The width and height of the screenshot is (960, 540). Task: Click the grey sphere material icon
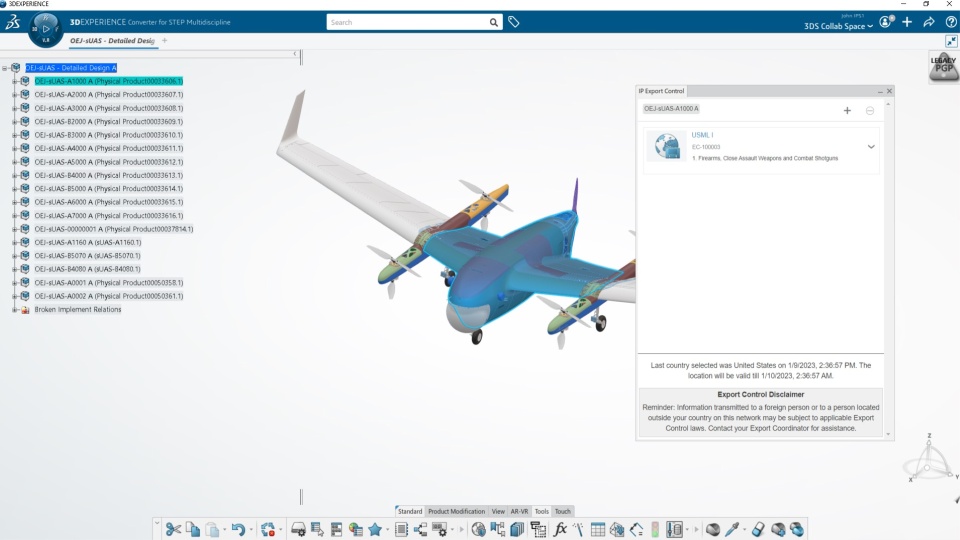713,530
